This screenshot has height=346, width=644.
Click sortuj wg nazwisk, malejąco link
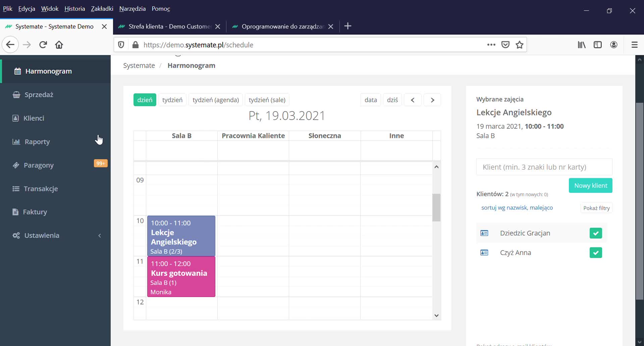[517, 208]
